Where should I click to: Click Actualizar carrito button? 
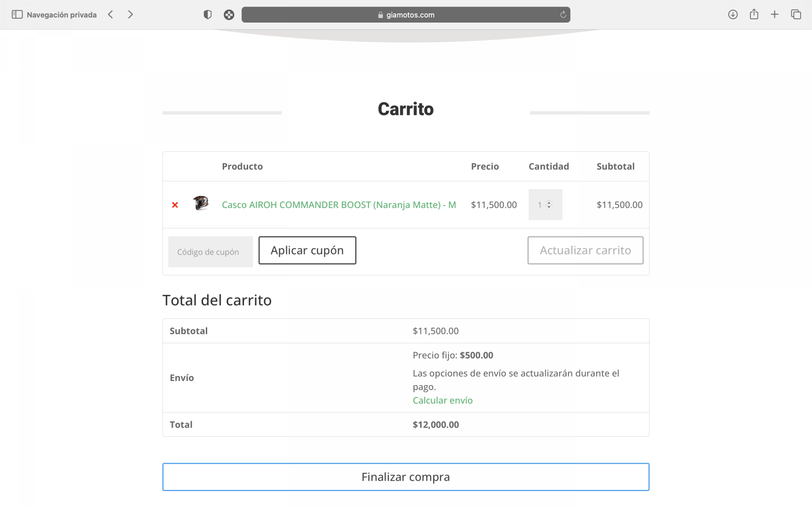coord(586,250)
